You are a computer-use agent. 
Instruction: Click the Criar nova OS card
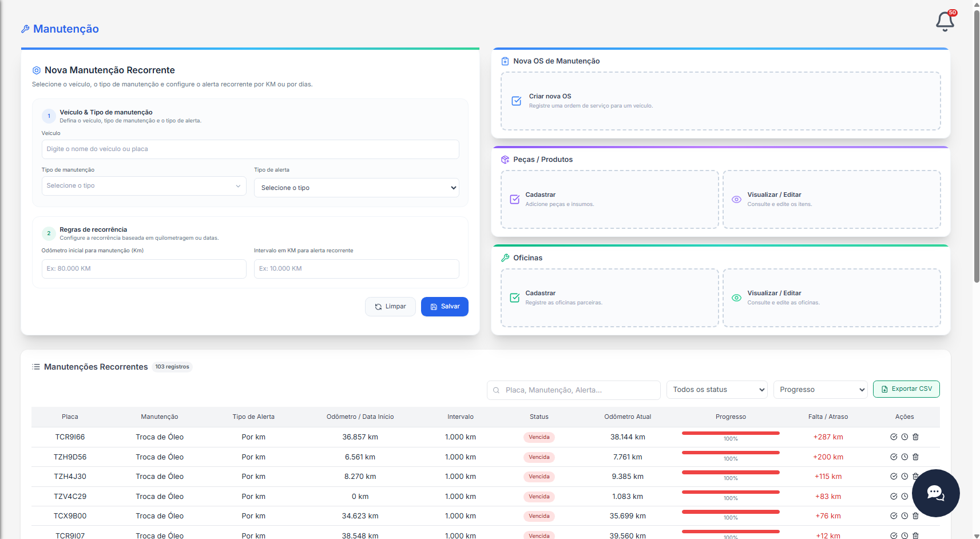point(721,101)
